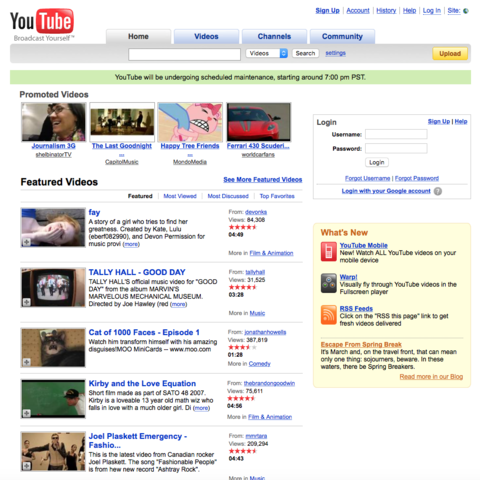Click the YouTube Mobile phone icon
The image size is (480, 480).
tap(329, 252)
